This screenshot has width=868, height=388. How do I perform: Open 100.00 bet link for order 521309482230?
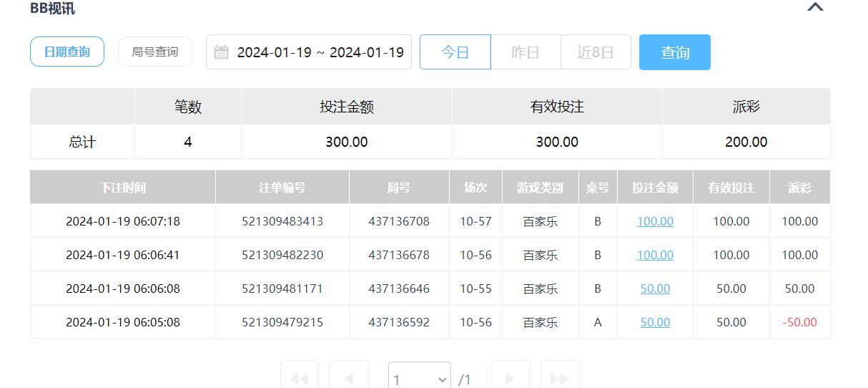coord(655,255)
